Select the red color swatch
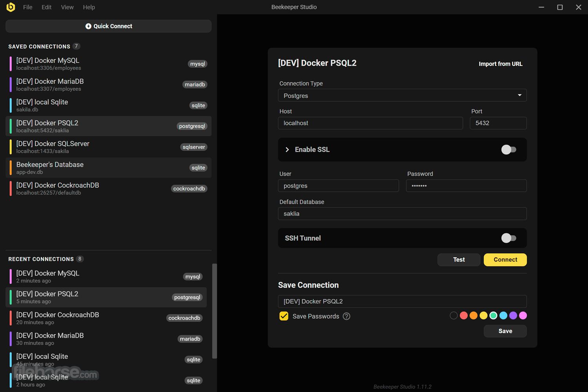Viewport: 588px width, 392px height. click(464, 316)
